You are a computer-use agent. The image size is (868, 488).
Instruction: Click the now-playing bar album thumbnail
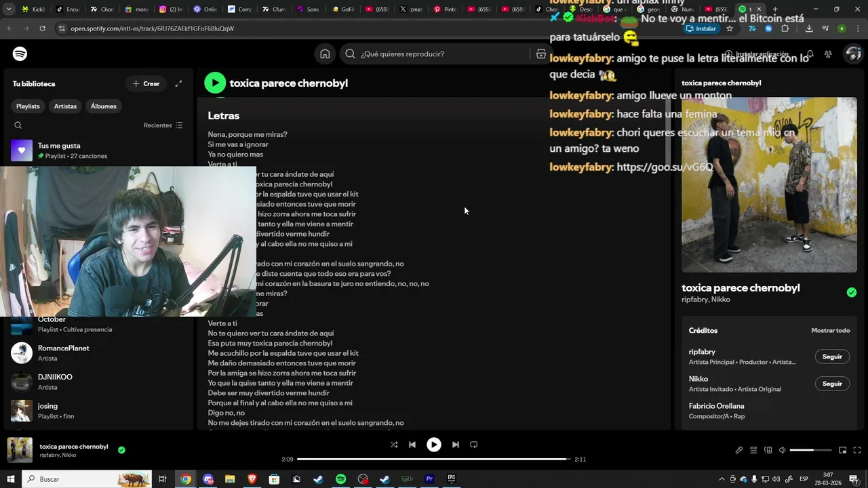[20, 450]
